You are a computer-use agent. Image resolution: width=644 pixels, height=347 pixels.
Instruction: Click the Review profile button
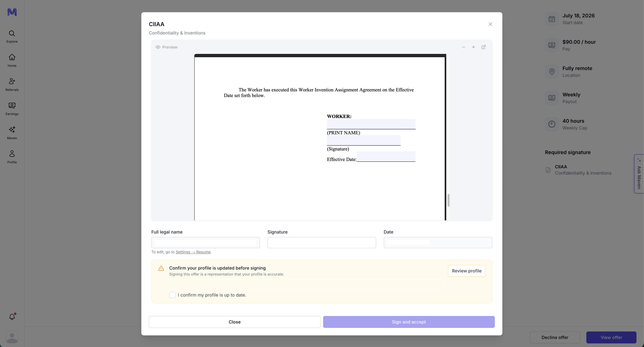pos(466,271)
